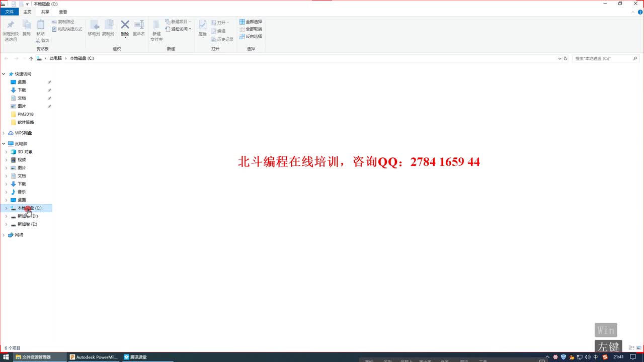
Task: Expand the WPS网盘 tree node
Action: coord(4,133)
